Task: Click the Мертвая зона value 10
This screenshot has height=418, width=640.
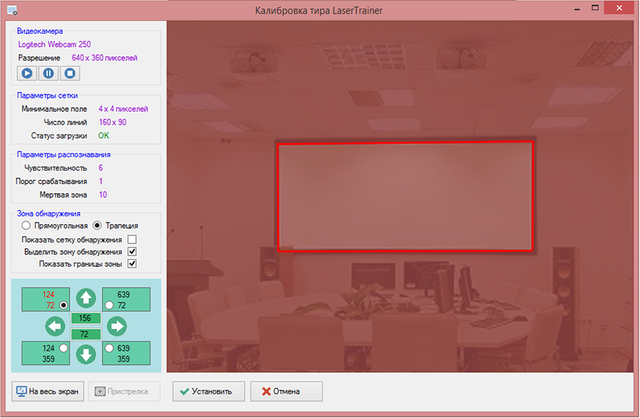Action: [103, 195]
